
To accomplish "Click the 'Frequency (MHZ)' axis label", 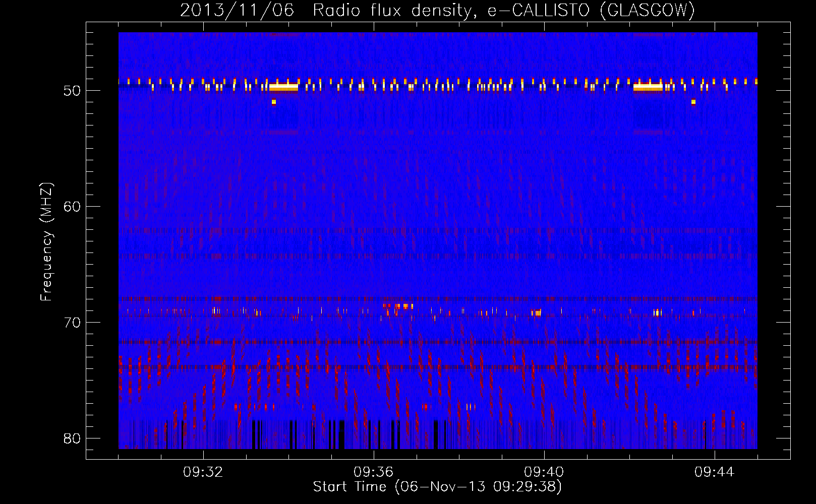I will tap(46, 242).
